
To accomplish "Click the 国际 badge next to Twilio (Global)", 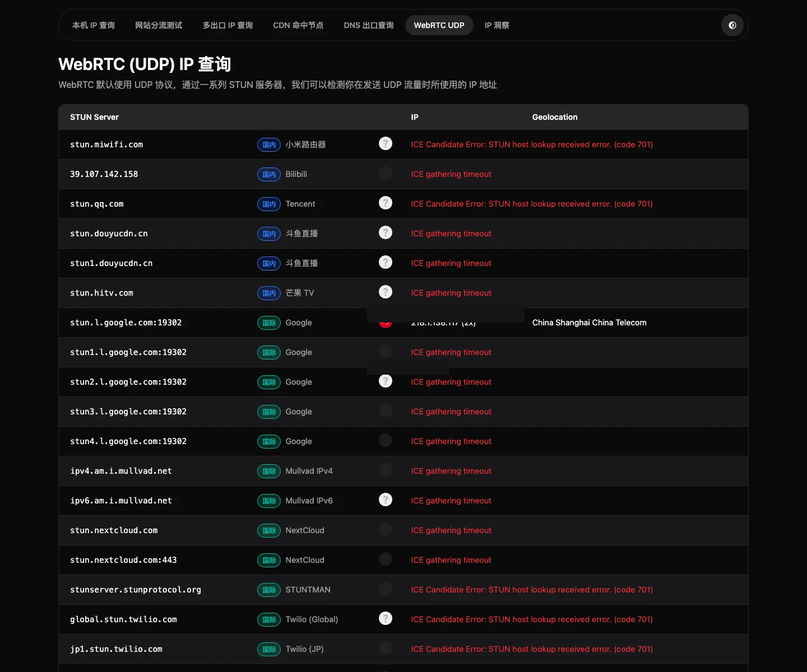I will [x=269, y=619].
